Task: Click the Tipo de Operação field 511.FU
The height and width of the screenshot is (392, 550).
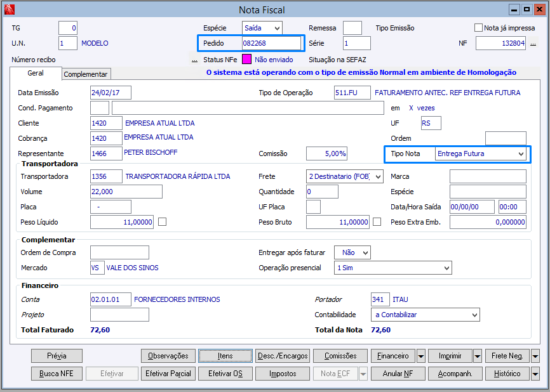Action: 352,93
